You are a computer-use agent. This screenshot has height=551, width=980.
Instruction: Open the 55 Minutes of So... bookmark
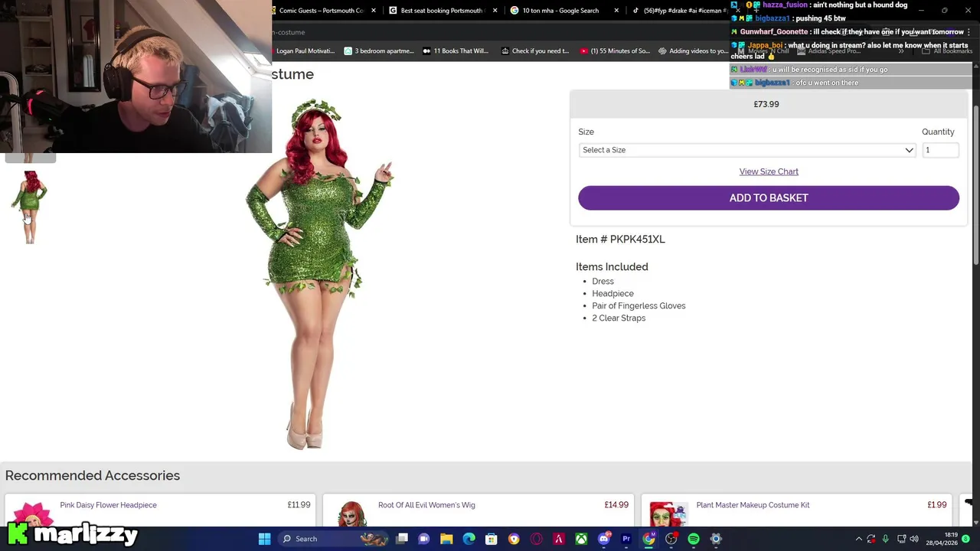[x=615, y=51]
